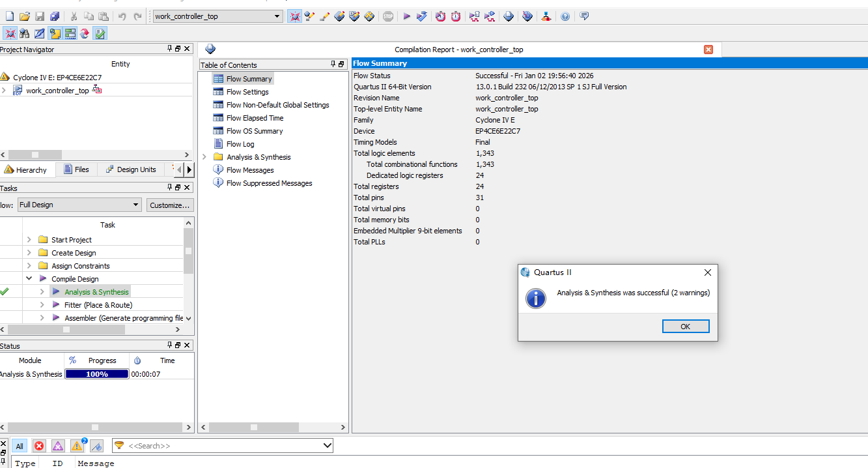Click the speech-bubble icon at the toolbar end

(584, 16)
